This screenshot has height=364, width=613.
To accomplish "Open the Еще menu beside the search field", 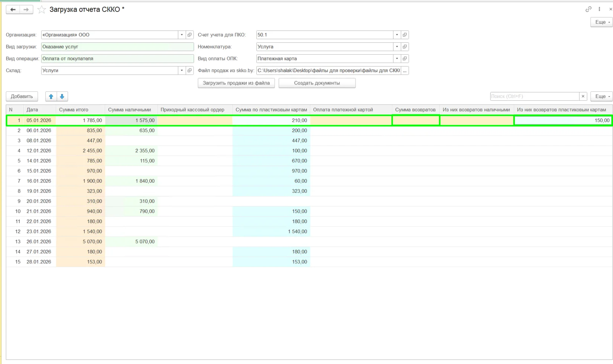I will click(x=601, y=97).
